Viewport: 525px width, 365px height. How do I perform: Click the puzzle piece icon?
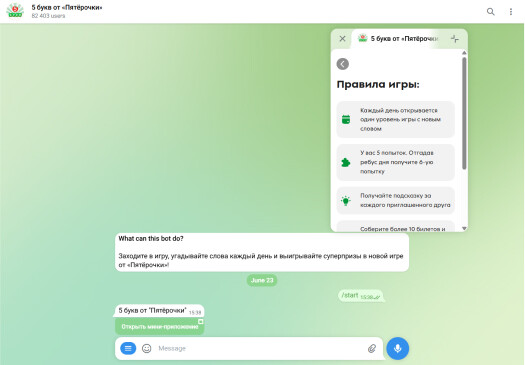coord(346,162)
